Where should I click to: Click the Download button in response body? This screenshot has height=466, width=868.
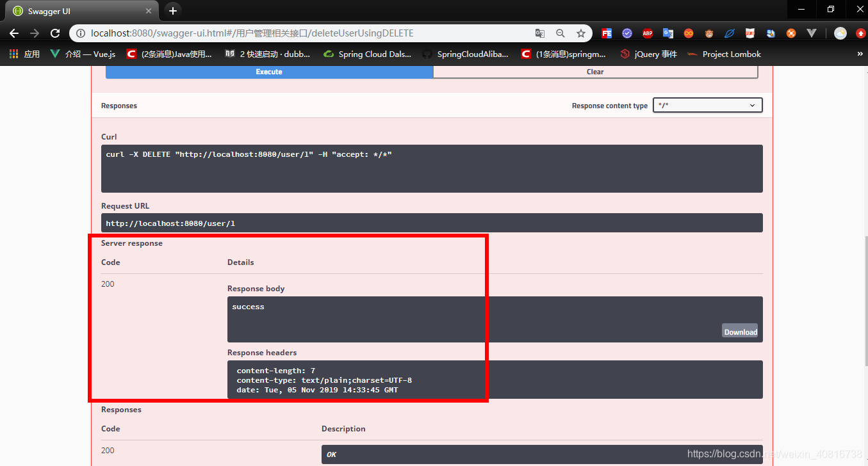(741, 331)
